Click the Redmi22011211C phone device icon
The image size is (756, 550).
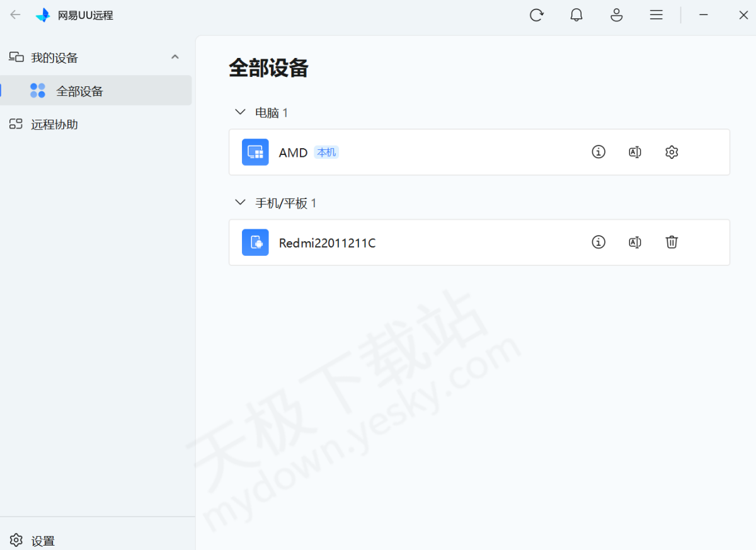255,242
